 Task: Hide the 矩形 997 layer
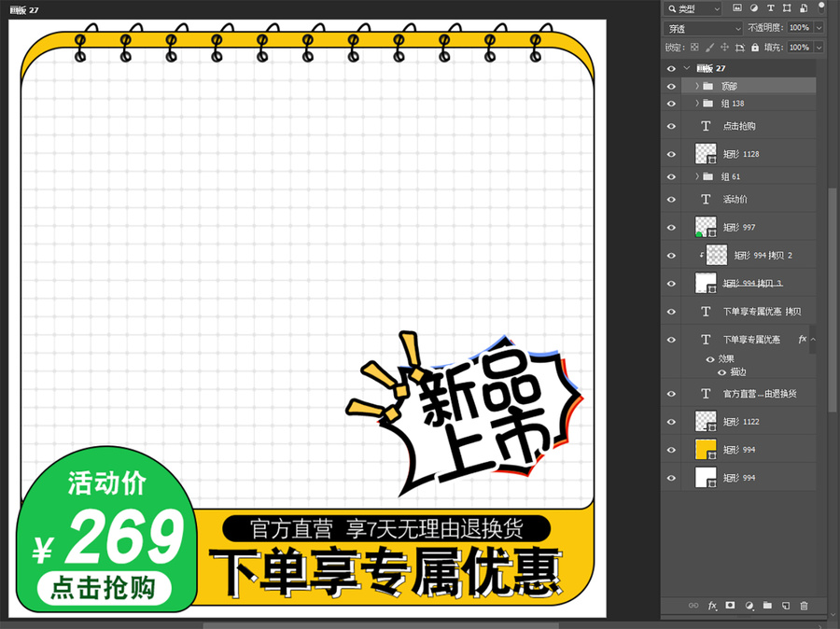[671, 228]
